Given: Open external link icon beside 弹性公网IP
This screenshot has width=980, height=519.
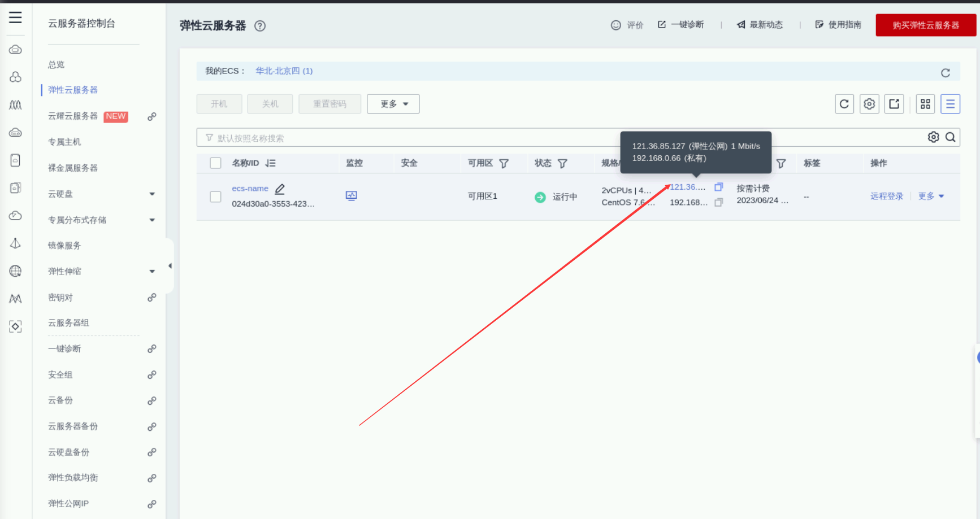Looking at the screenshot, I should [152, 504].
